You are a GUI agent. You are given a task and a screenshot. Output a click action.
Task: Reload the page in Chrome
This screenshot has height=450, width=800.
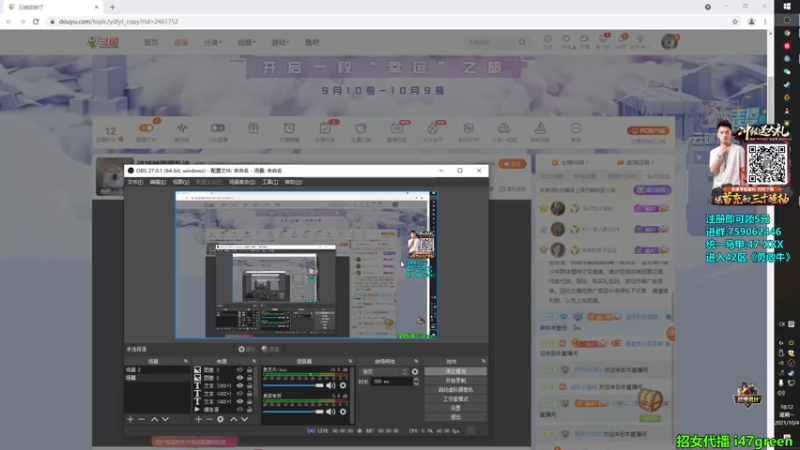pyautogui.click(x=36, y=21)
